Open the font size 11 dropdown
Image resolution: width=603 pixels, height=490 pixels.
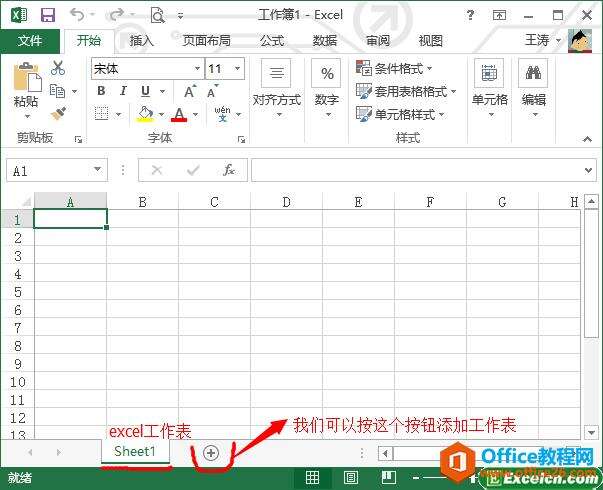click(x=238, y=68)
